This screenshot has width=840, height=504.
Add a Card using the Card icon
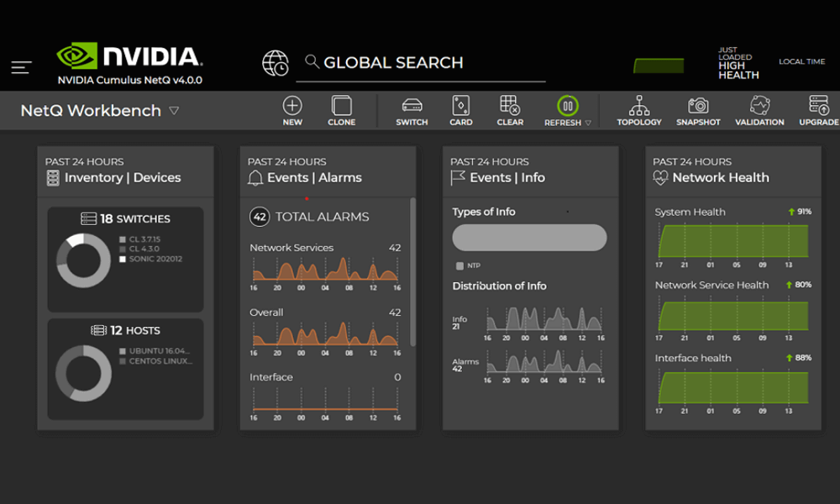pyautogui.click(x=460, y=110)
